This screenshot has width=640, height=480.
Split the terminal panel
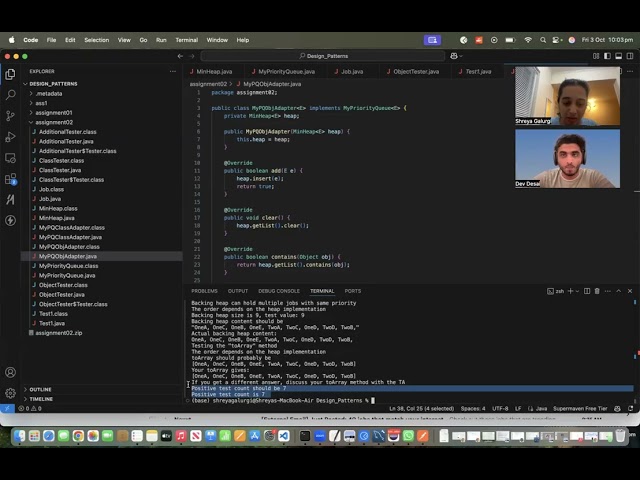tap(587, 291)
